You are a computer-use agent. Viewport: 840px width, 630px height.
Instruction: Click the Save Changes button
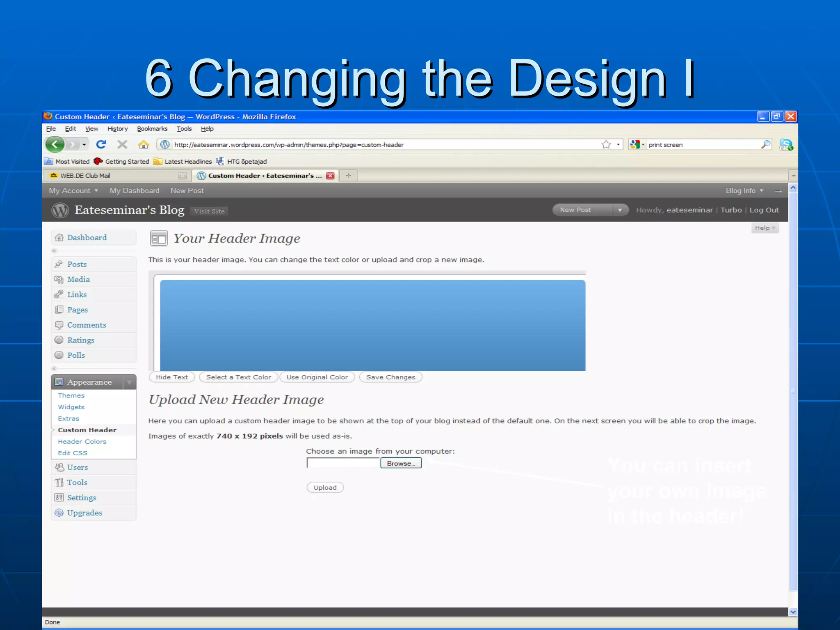(390, 377)
